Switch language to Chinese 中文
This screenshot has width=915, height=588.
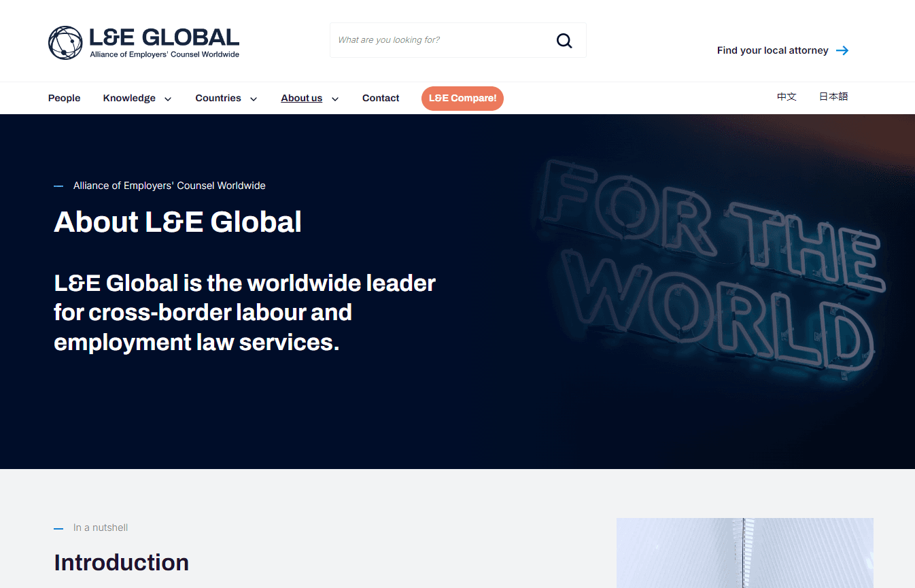tap(787, 97)
